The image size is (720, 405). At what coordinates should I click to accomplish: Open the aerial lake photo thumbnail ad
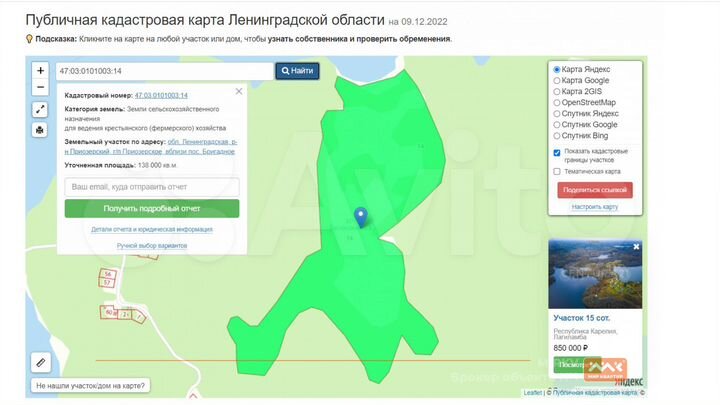tap(595, 274)
